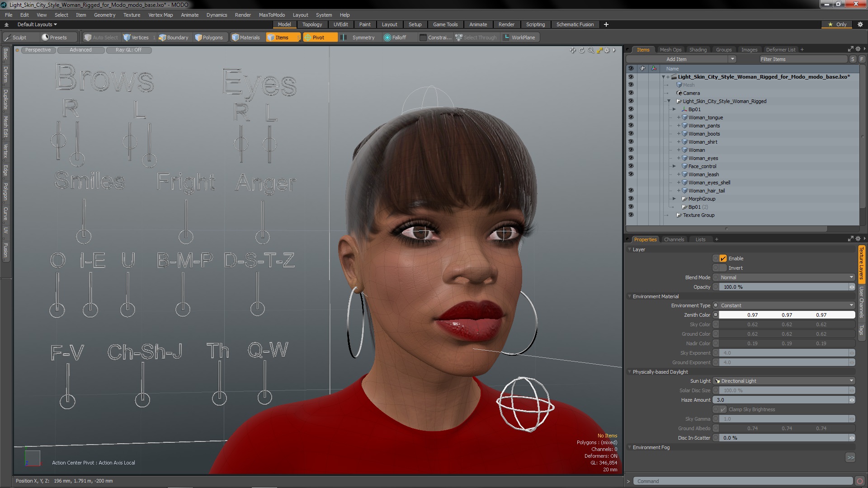Image resolution: width=868 pixels, height=488 pixels.
Task: Toggle visibility eye for Woman_boots
Action: tap(631, 134)
